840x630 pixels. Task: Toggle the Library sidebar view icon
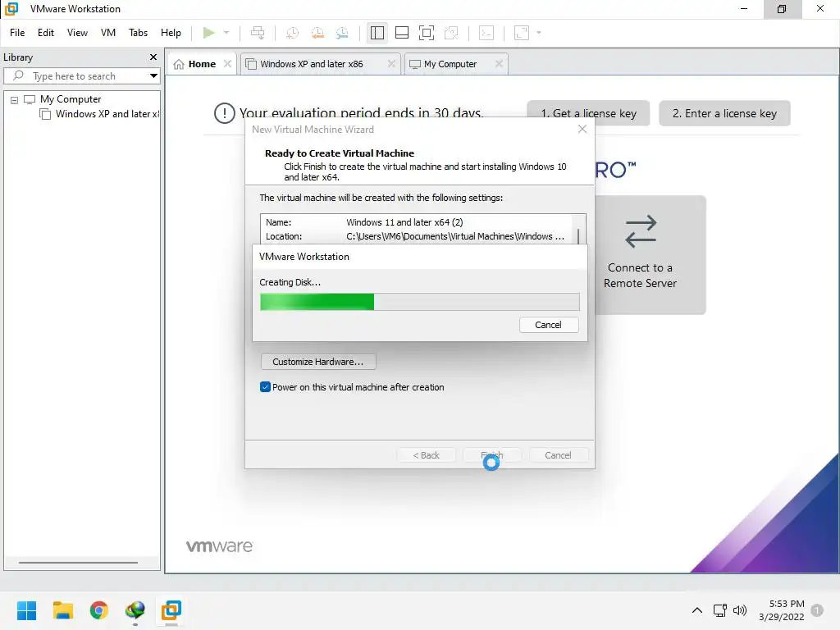click(377, 33)
